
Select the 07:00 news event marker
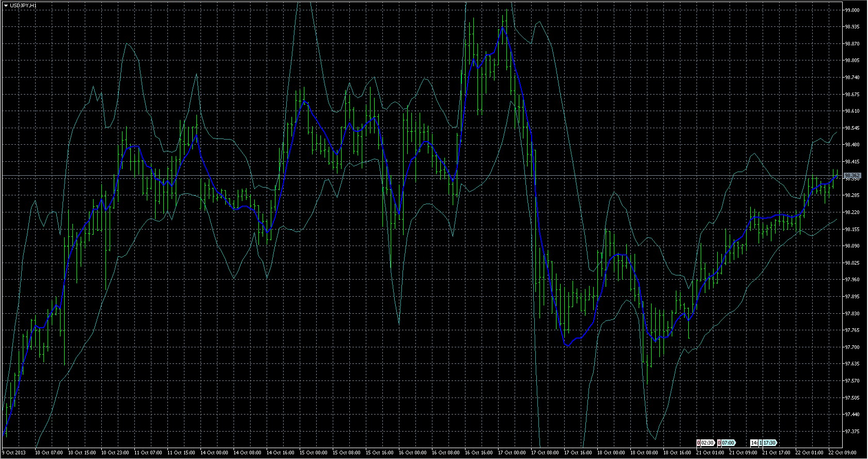click(729, 442)
